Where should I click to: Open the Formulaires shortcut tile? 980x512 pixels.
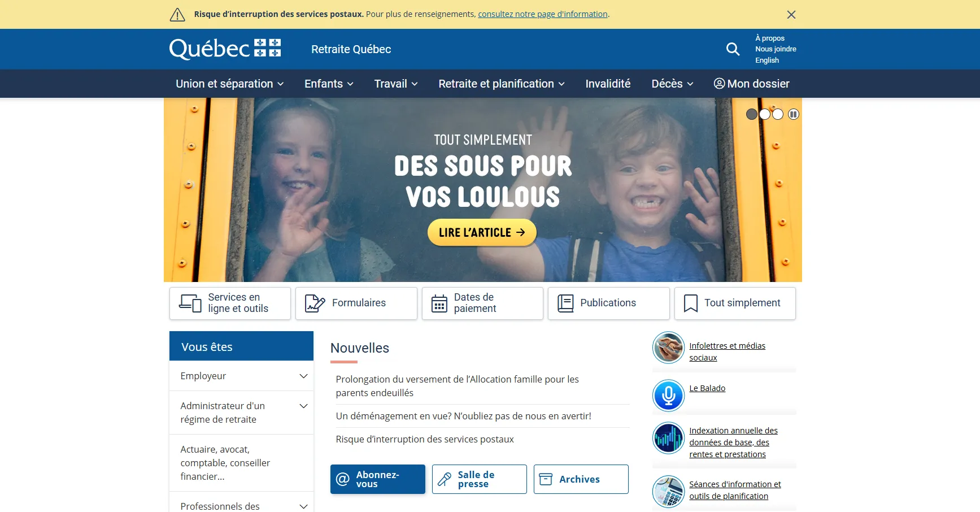(356, 303)
